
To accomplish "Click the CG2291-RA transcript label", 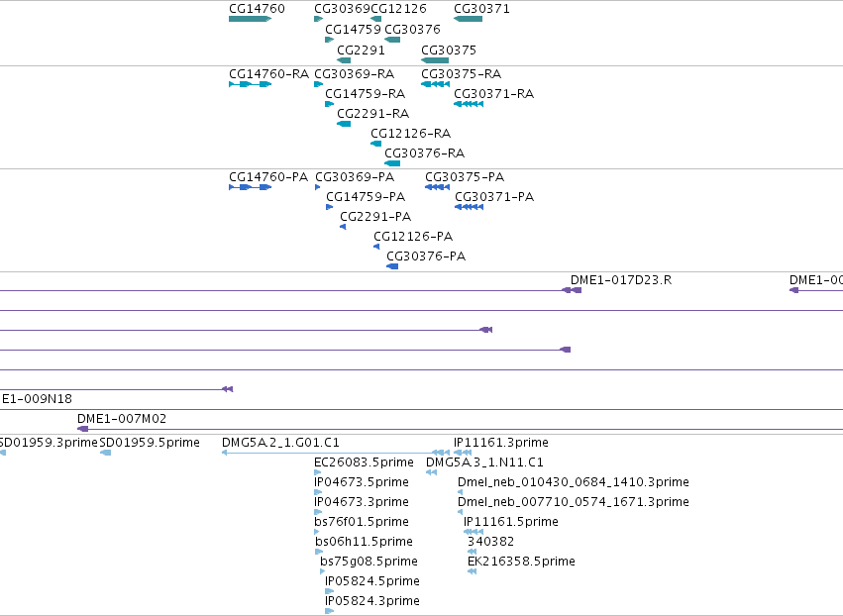I will point(373,114).
